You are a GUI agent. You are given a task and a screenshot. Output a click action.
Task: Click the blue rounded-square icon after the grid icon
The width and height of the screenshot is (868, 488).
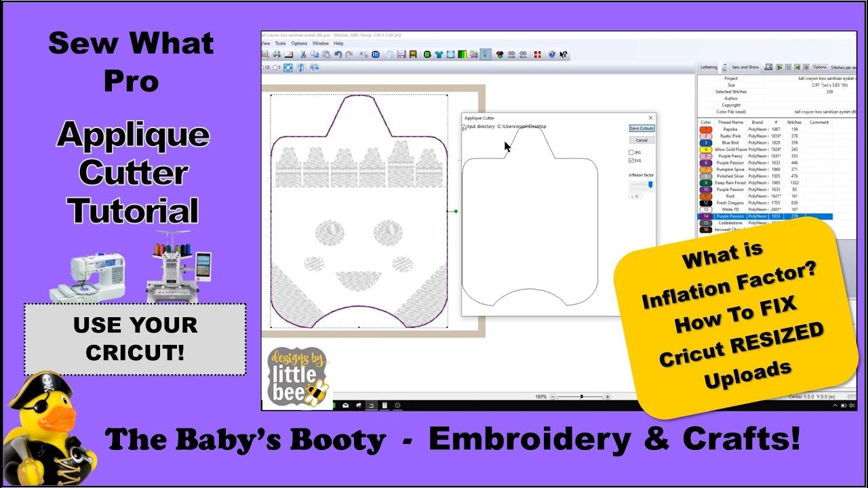pos(375,54)
